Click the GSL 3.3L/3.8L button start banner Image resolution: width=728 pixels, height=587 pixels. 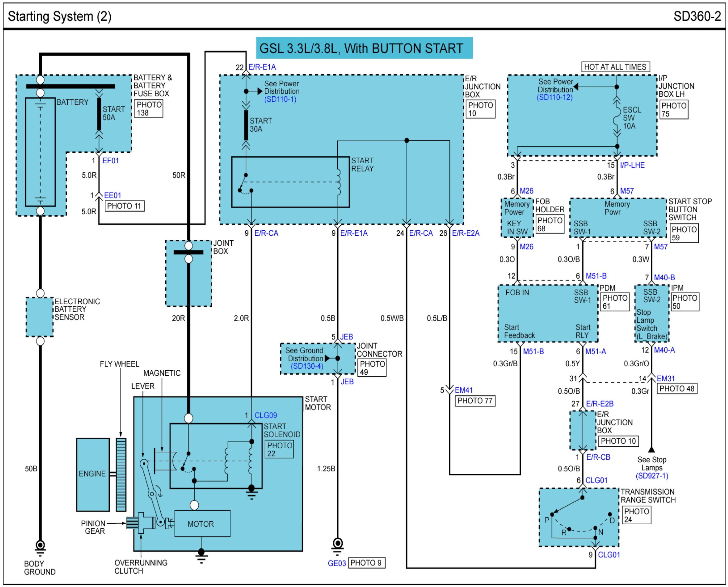364,48
